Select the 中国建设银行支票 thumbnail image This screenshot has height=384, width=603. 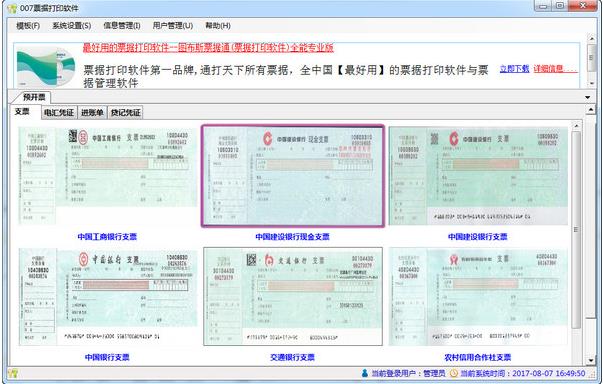click(478, 176)
